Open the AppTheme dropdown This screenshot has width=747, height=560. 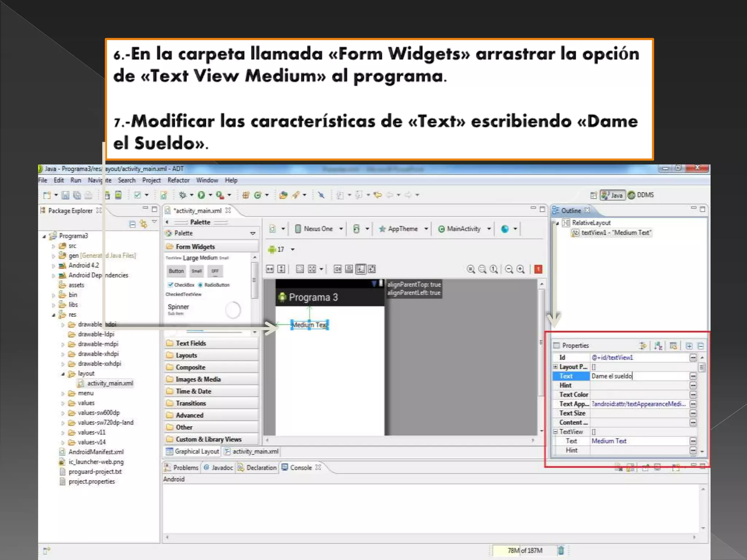[403, 229]
